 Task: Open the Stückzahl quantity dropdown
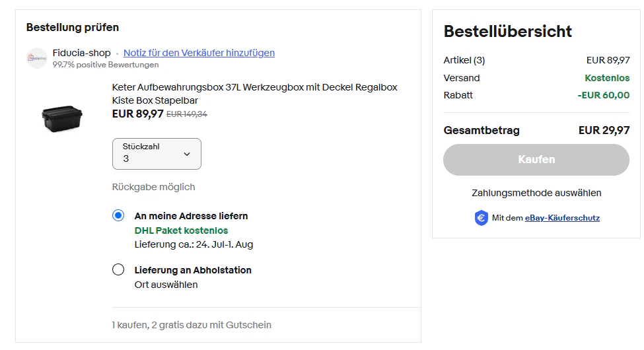(157, 154)
